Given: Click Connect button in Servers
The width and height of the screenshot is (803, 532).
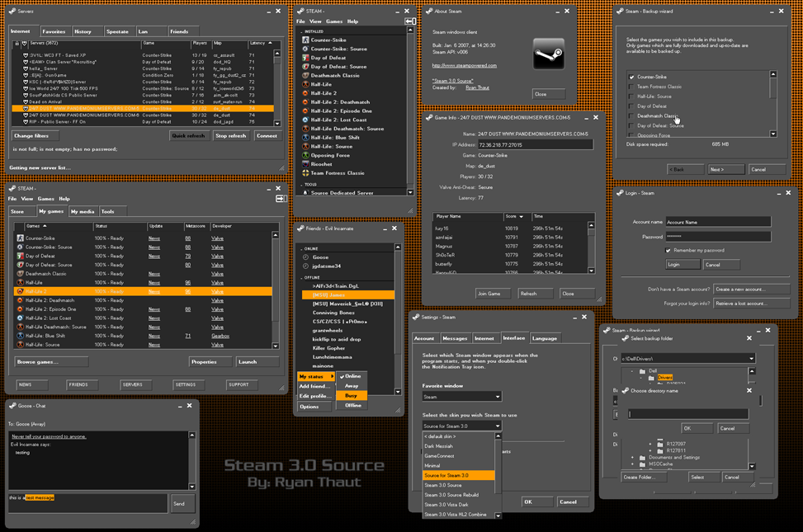Looking at the screenshot, I should [267, 136].
